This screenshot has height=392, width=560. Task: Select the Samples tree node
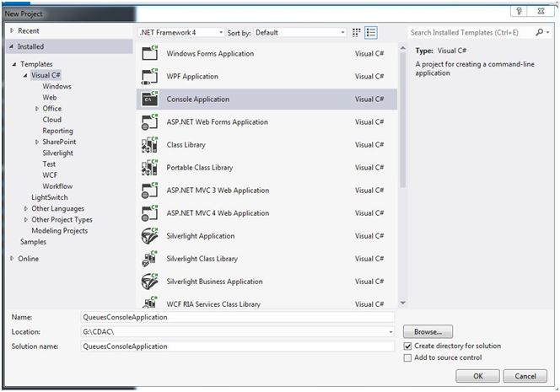33,242
